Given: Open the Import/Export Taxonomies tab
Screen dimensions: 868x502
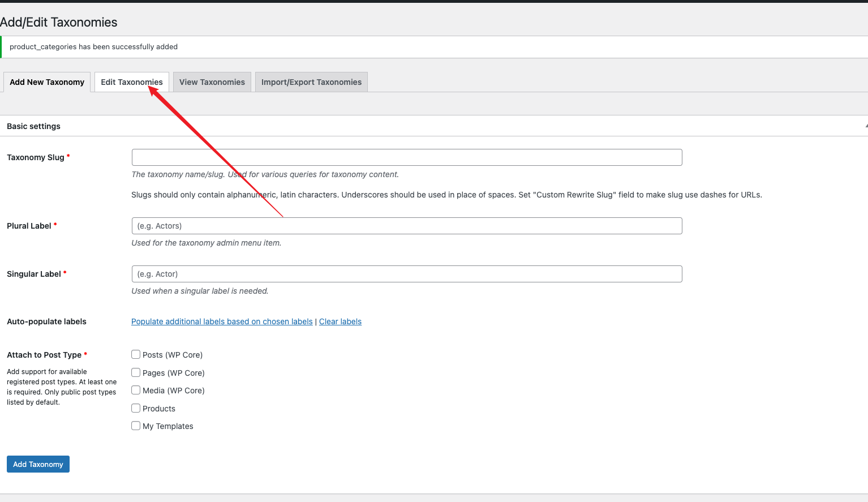Looking at the screenshot, I should tap(311, 82).
